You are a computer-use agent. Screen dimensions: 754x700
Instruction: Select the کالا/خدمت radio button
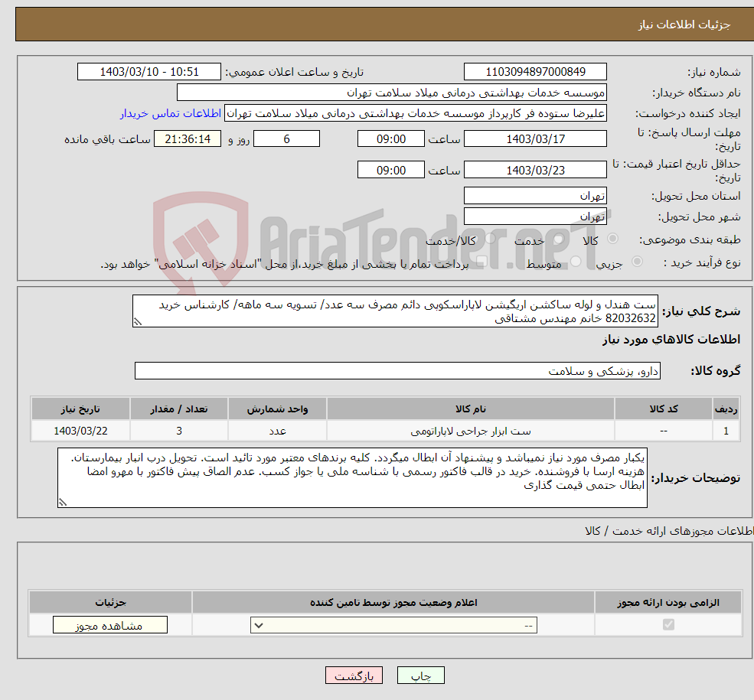pos(490,238)
